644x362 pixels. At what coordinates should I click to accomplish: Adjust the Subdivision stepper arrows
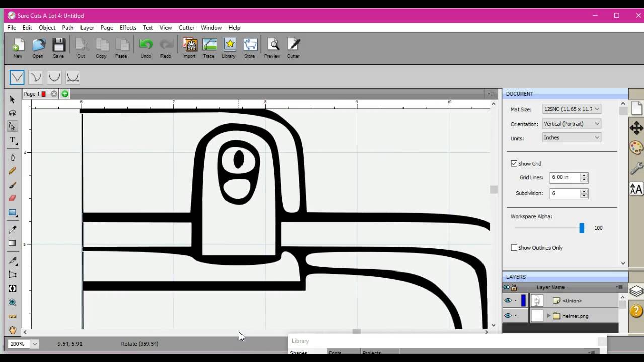point(584,193)
